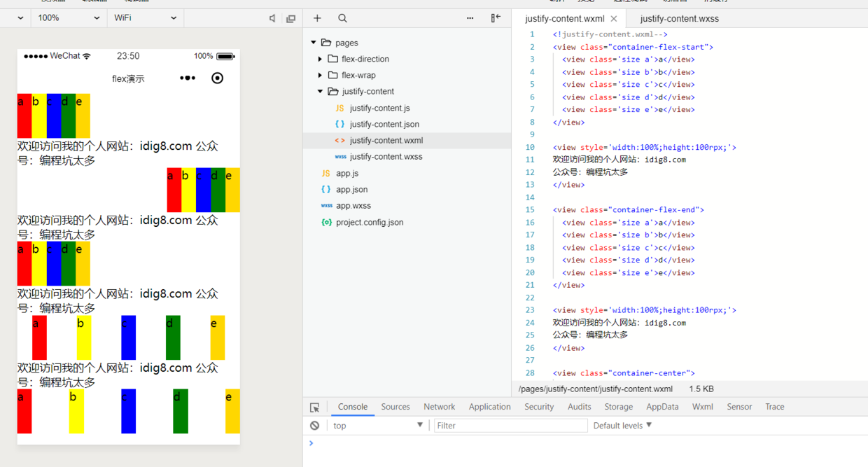Mute the simulator sound icon
This screenshot has height=467, width=868.
click(272, 18)
